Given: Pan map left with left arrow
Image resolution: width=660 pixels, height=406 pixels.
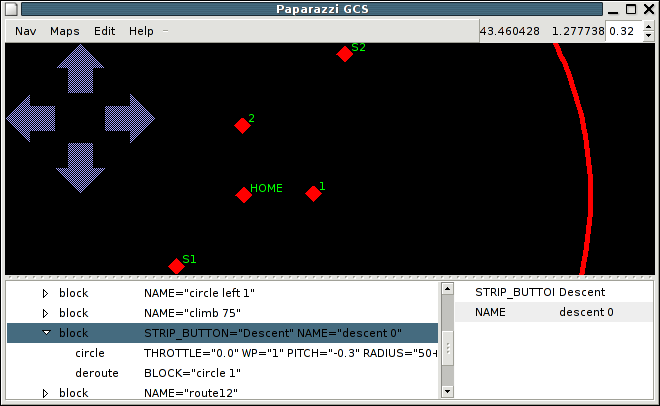Looking at the screenshot, I should pyautogui.click(x=31, y=119).
